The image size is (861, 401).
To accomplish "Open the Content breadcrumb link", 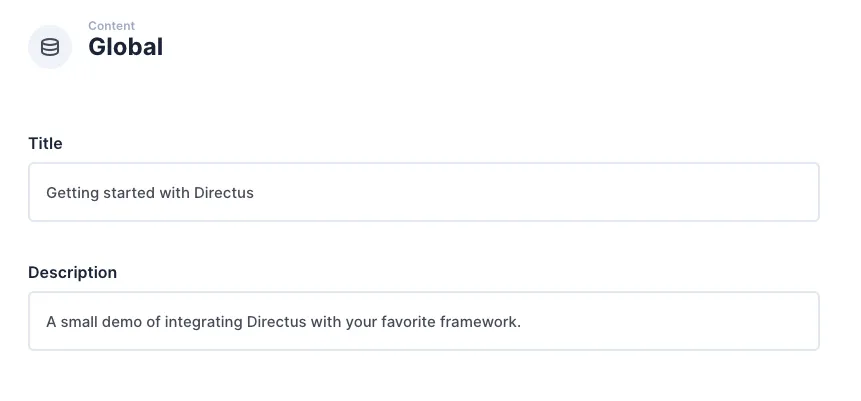I will click(111, 26).
